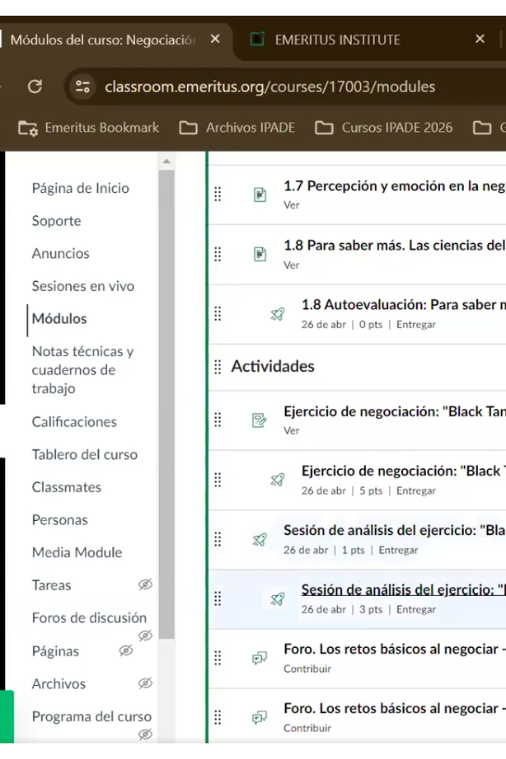Open Soporte in the course menu
506x759 pixels.
(56, 221)
